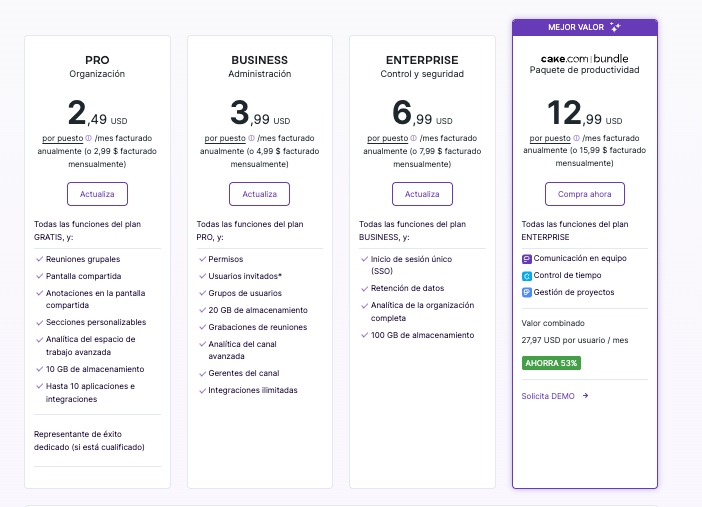The image size is (702, 507).
Task: Click 'Usuarios invitados*' feature text
Action: point(245,276)
